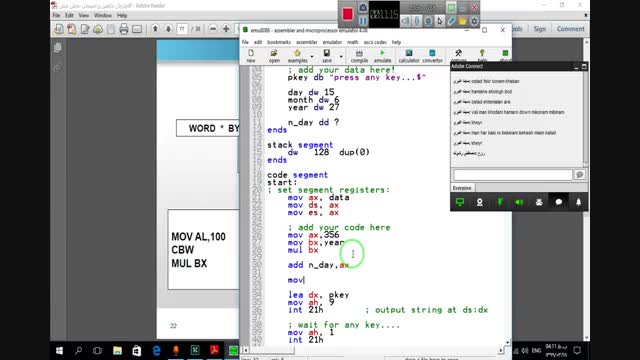Pause the screen recording
Screen dimensions: 640x360
362,20
